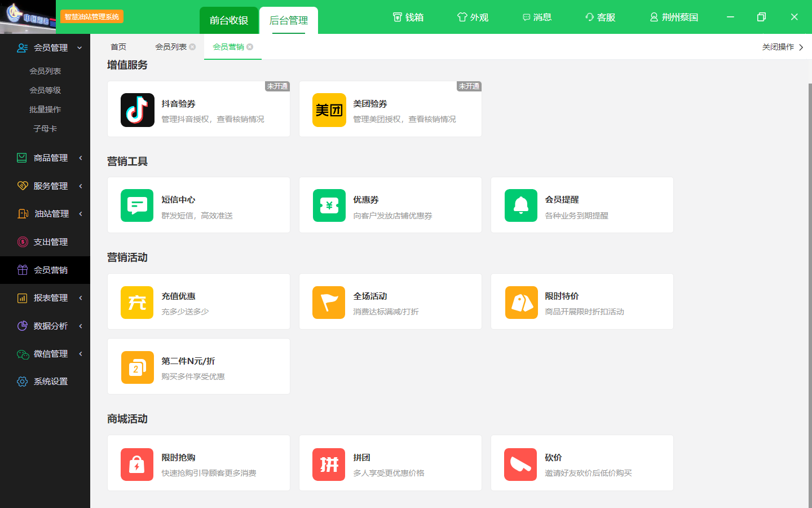The width and height of the screenshot is (812, 508).
Task: Open the 关闭操作 dropdown
Action: 783,47
